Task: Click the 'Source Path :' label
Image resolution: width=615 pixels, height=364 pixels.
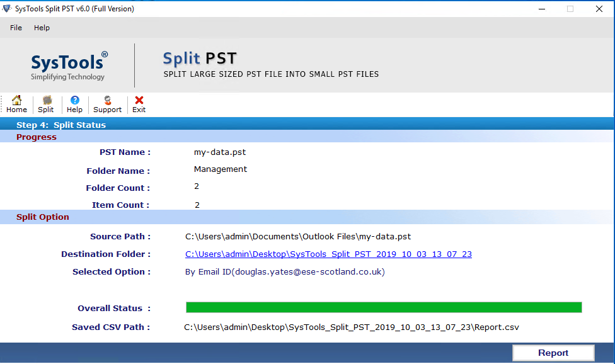Action: coord(120,237)
